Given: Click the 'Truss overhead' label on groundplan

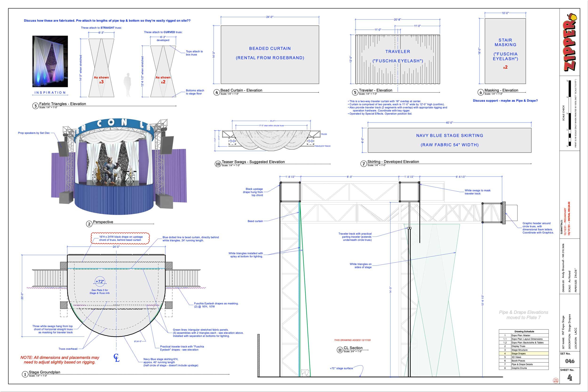Looking at the screenshot, I should click(68, 349).
